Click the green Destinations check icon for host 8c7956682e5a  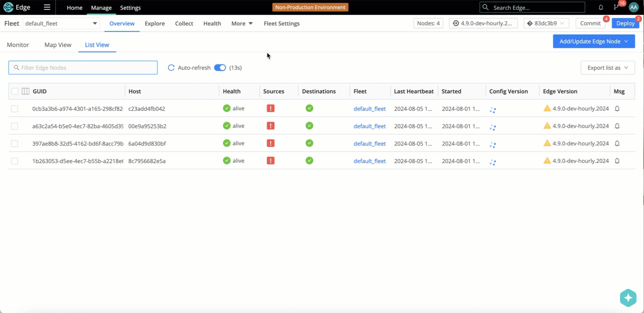309,161
